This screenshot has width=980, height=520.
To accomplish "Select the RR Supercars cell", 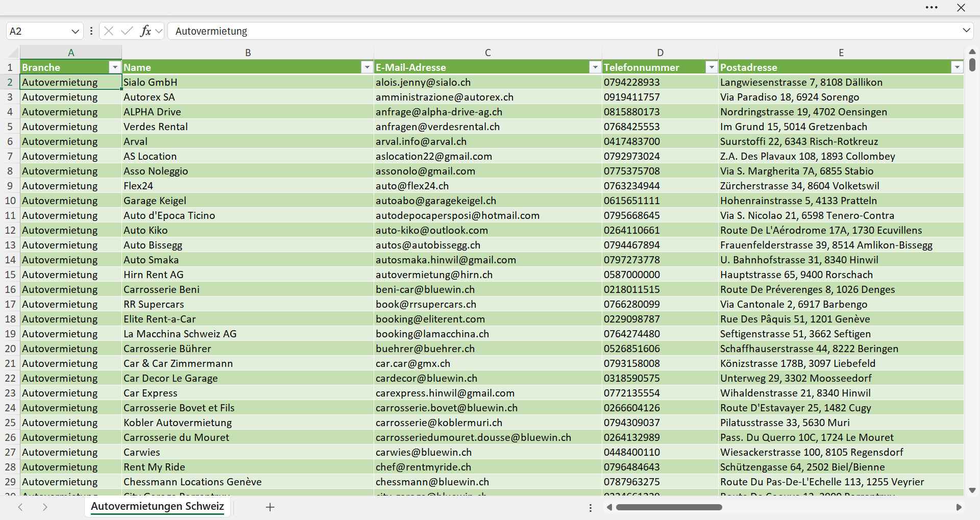I will [x=248, y=304].
